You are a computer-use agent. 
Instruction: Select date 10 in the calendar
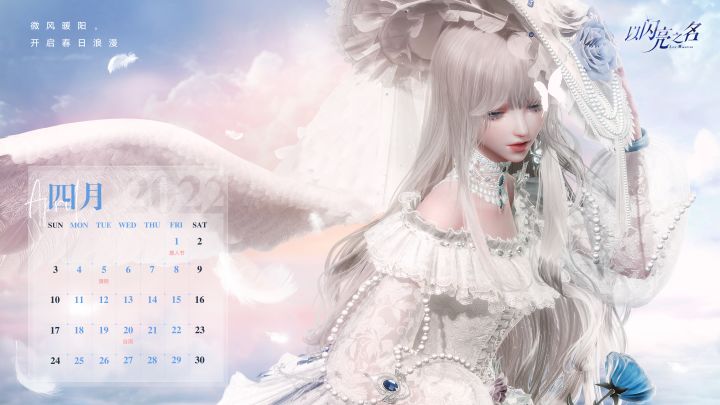click(x=55, y=300)
